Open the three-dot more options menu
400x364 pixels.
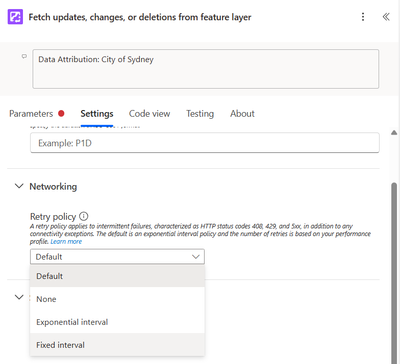pyautogui.click(x=363, y=17)
